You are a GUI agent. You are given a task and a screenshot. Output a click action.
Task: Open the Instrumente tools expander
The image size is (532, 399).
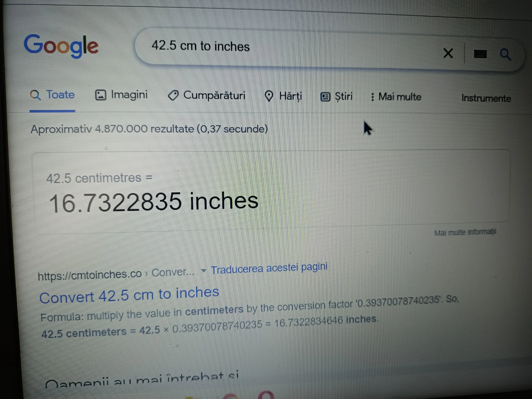tap(486, 98)
